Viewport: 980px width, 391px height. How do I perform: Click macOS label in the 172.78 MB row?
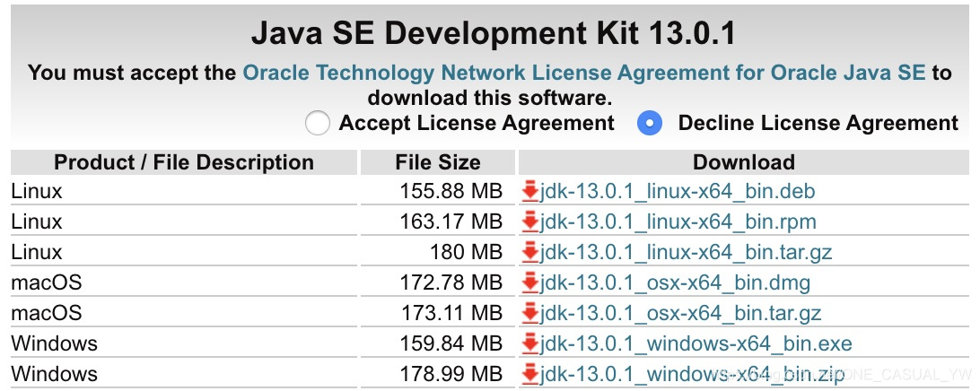point(47,283)
